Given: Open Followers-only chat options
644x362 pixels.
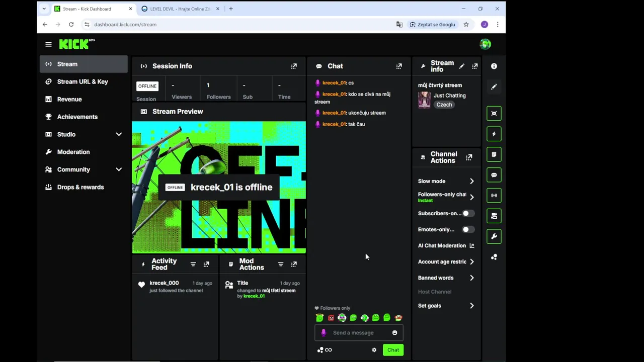Looking at the screenshot, I should (x=446, y=197).
